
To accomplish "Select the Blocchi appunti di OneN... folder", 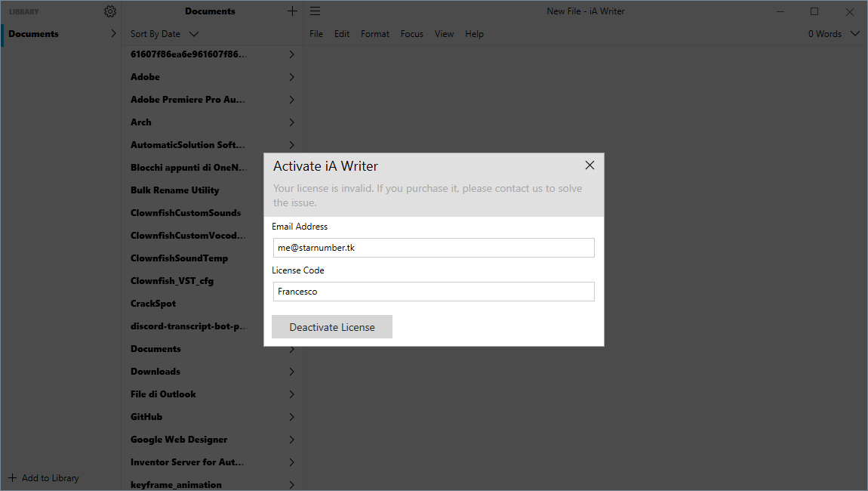I will [188, 168].
